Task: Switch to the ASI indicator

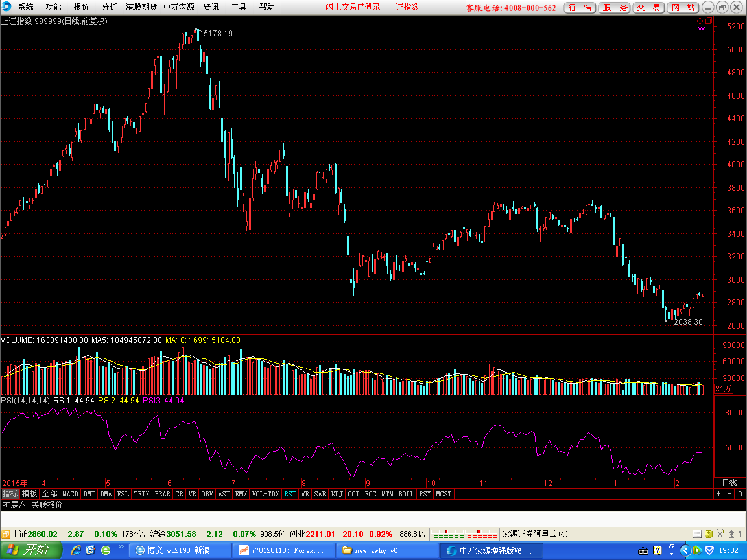Action: pyautogui.click(x=224, y=494)
